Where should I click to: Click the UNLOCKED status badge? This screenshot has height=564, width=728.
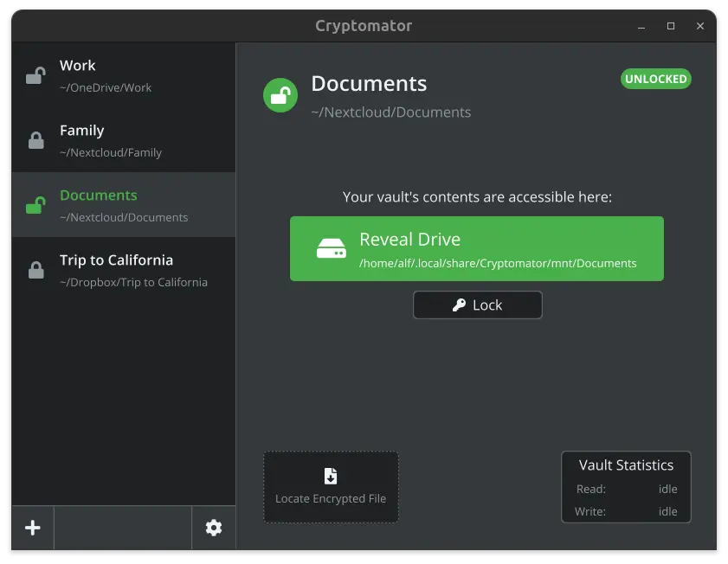tap(656, 79)
